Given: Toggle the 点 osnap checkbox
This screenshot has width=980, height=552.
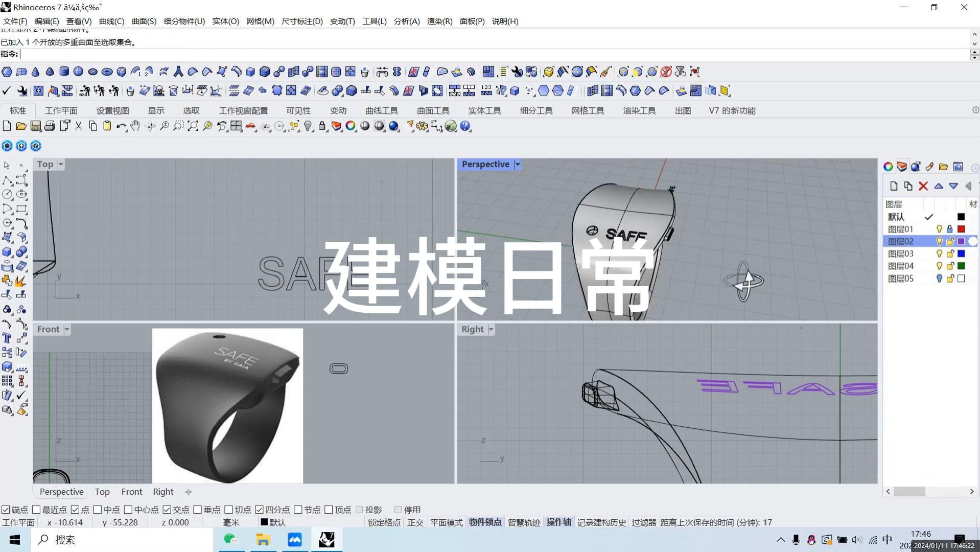Looking at the screenshot, I should pyautogui.click(x=75, y=510).
